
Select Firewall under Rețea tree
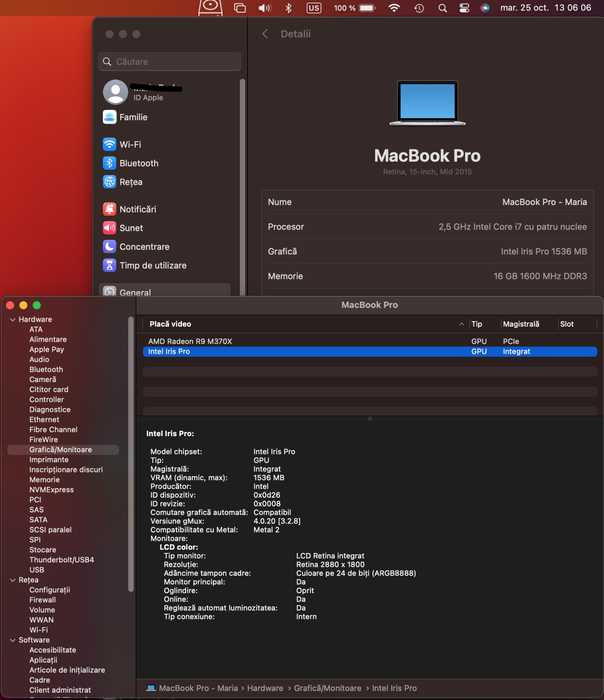(x=43, y=600)
